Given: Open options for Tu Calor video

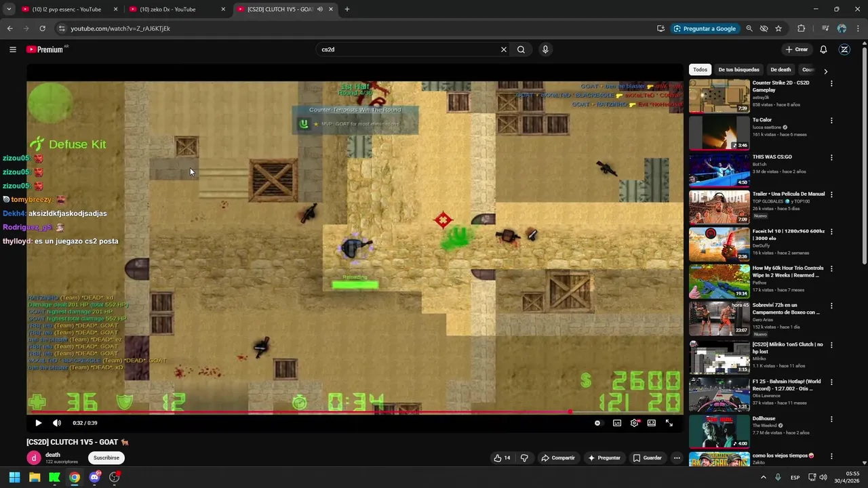Looking at the screenshot, I should tap(831, 121).
